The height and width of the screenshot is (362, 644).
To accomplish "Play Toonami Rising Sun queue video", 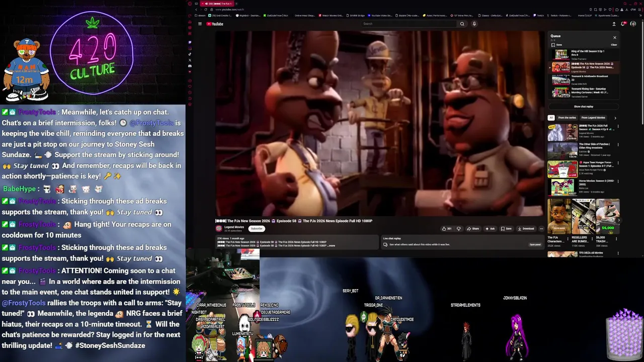I will (585, 92).
